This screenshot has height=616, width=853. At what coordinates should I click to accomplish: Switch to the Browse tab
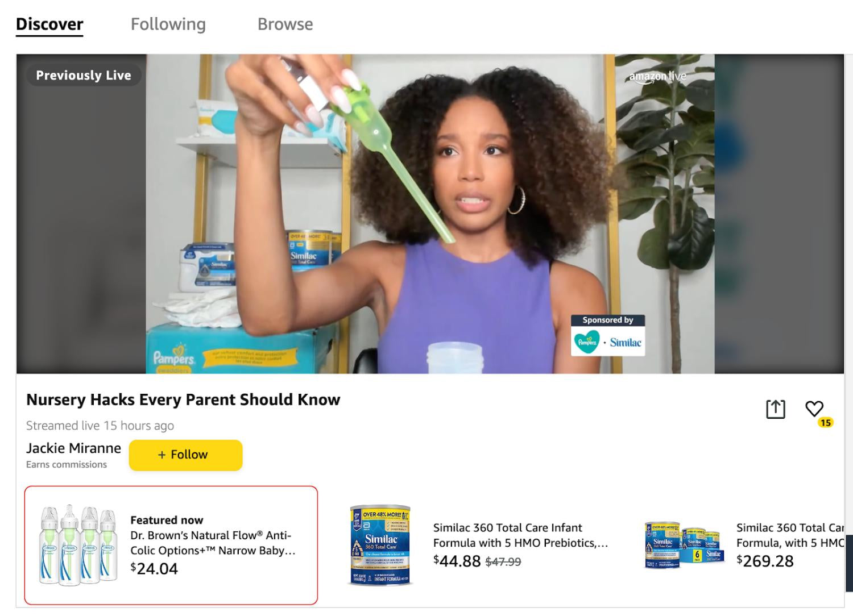click(x=285, y=24)
